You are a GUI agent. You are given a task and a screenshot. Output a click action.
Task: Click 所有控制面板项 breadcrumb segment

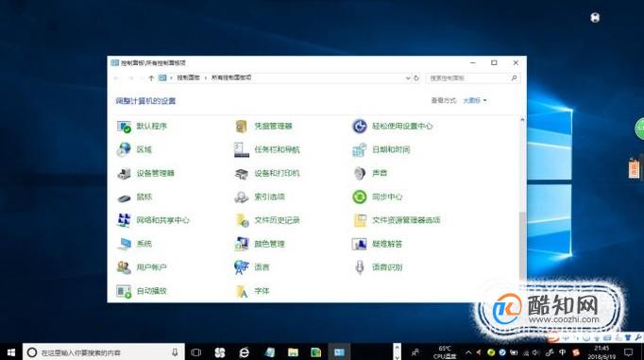tap(231, 77)
